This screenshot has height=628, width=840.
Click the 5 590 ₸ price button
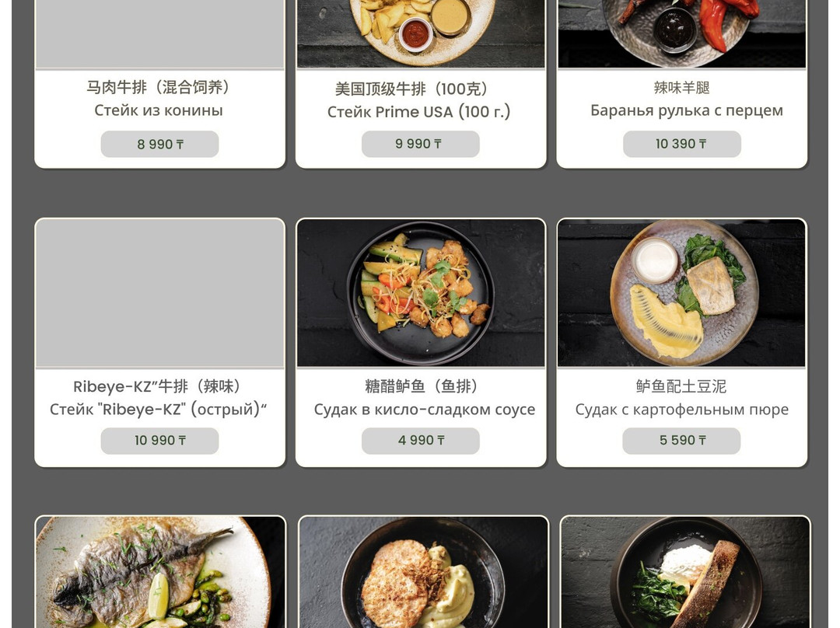coord(681,441)
